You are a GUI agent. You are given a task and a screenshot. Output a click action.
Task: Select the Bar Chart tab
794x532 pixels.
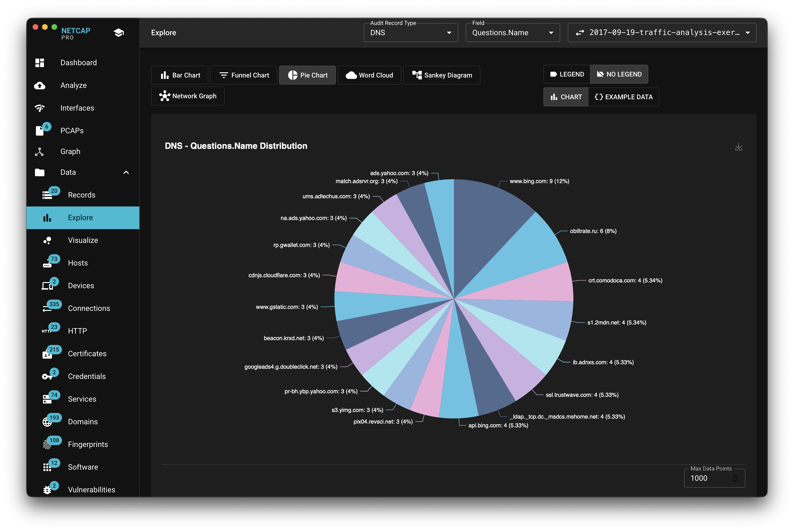click(x=180, y=75)
